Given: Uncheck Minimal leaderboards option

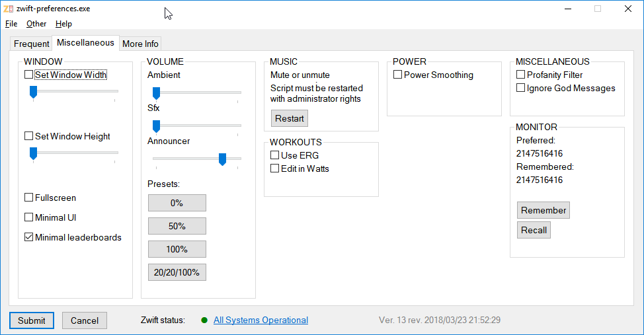Looking at the screenshot, I should click(28, 237).
